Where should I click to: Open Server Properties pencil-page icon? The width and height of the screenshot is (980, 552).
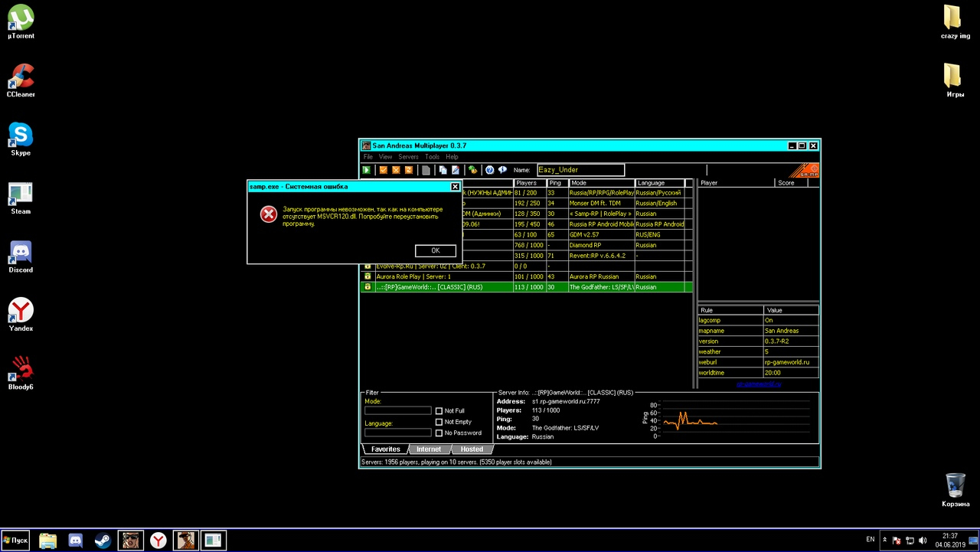(456, 170)
